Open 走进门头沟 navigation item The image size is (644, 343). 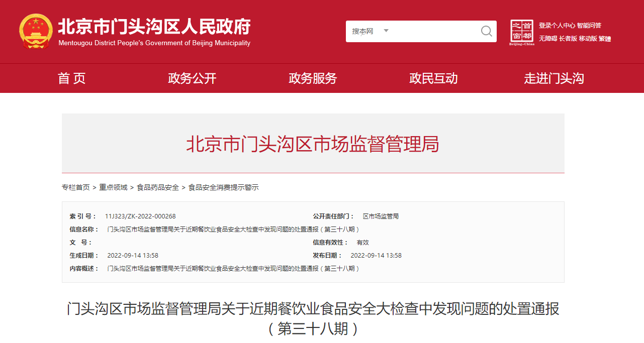click(554, 78)
